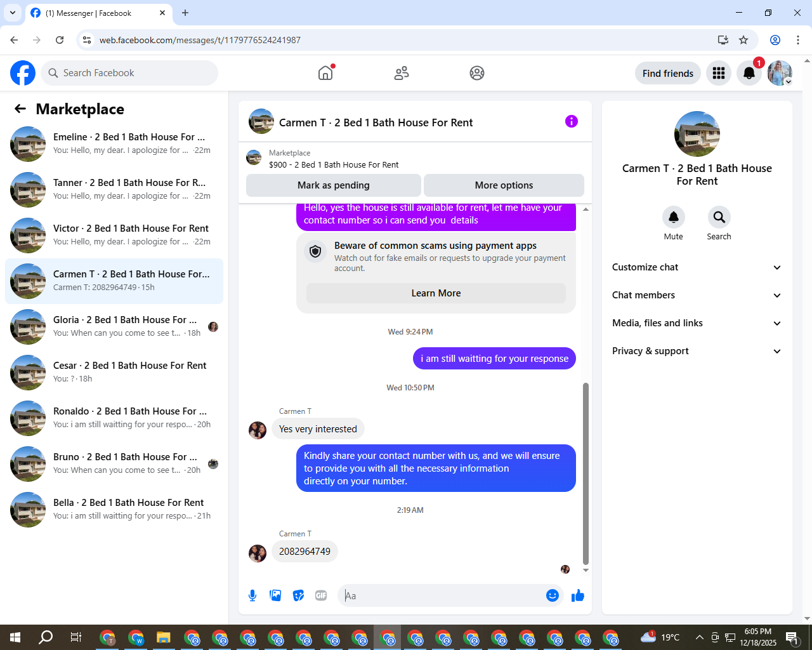
Task: Open Victor's house rental conversation
Action: pos(114,235)
